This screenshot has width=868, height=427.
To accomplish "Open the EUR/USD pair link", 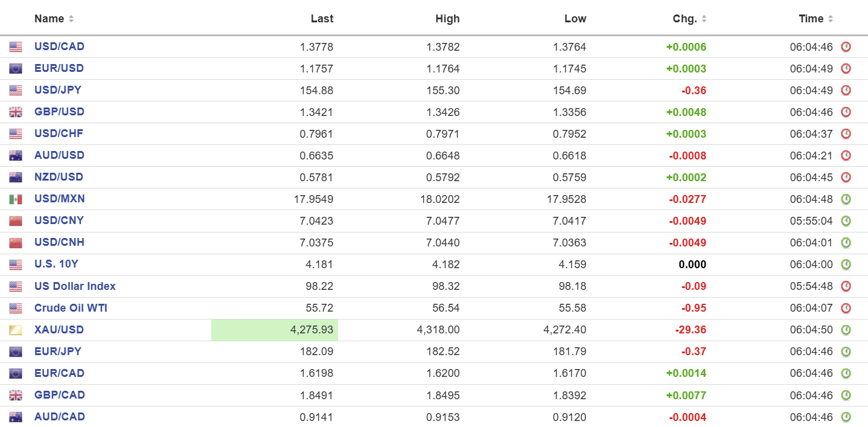I will coord(59,68).
